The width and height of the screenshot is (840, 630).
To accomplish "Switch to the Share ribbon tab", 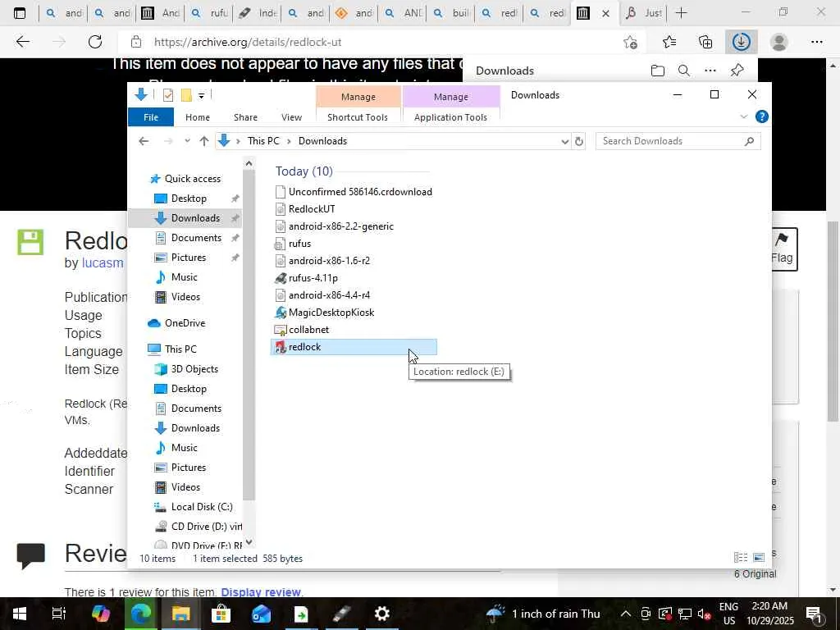I will [x=245, y=117].
